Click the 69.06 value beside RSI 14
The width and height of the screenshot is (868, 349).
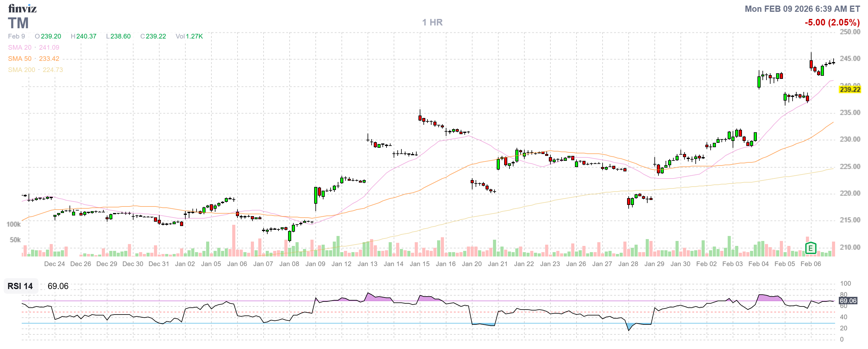tap(58, 286)
